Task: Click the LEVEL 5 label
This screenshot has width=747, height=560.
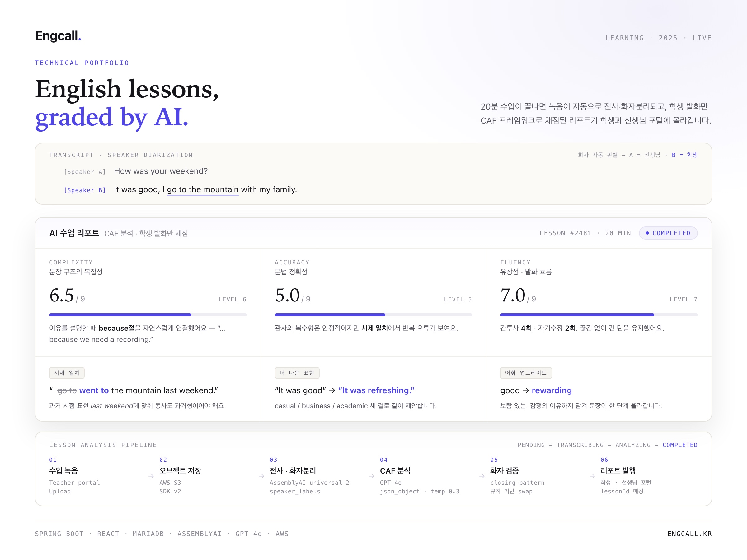Action: [458, 299]
